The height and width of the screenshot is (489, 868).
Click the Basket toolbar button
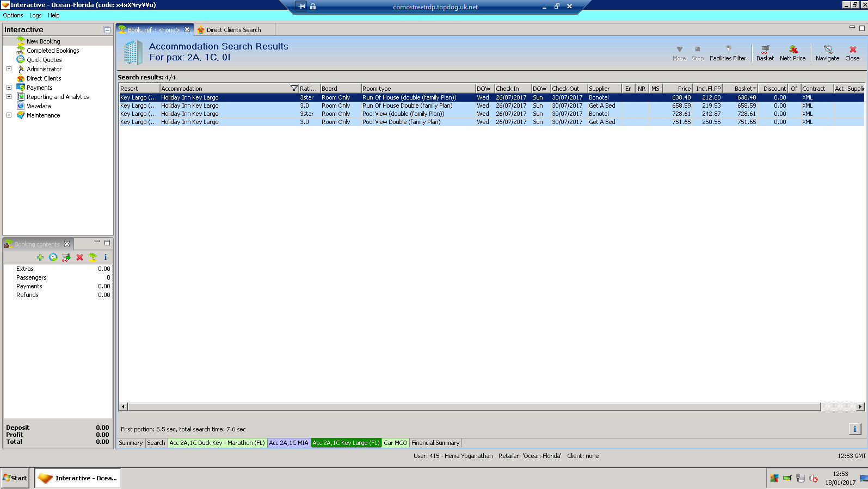(x=765, y=53)
